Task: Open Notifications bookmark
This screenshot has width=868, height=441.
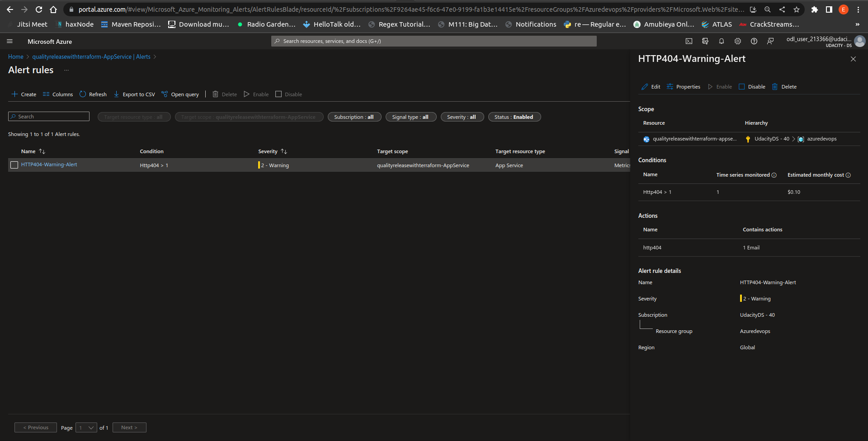Action: point(531,24)
